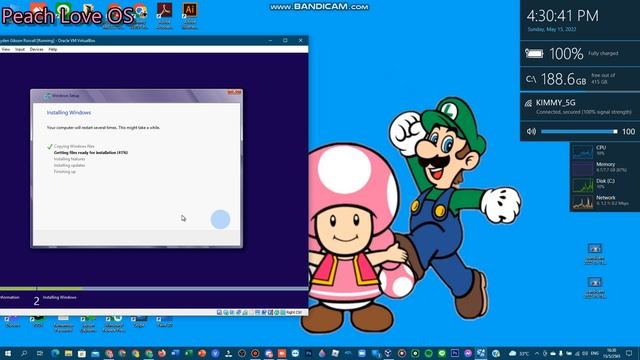This screenshot has width=640, height=360.
Task: Open PowerPoint from the taskbar
Action: pyautogui.click(x=202, y=353)
